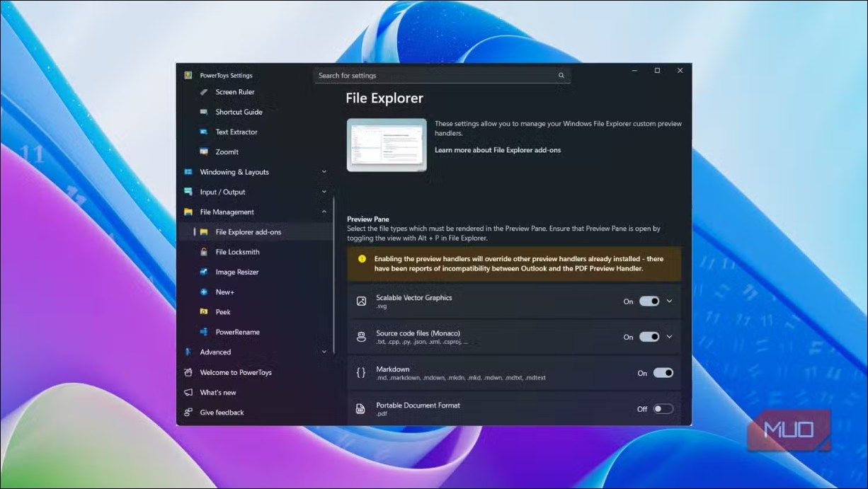The image size is (868, 489).
Task: Click the Preview Pane heading text
Action: tap(368, 219)
